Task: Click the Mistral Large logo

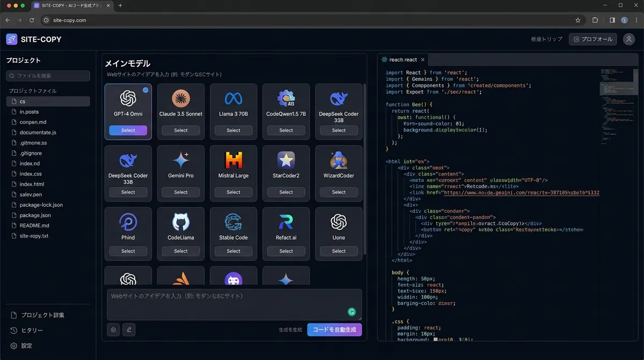Action: 233,160
